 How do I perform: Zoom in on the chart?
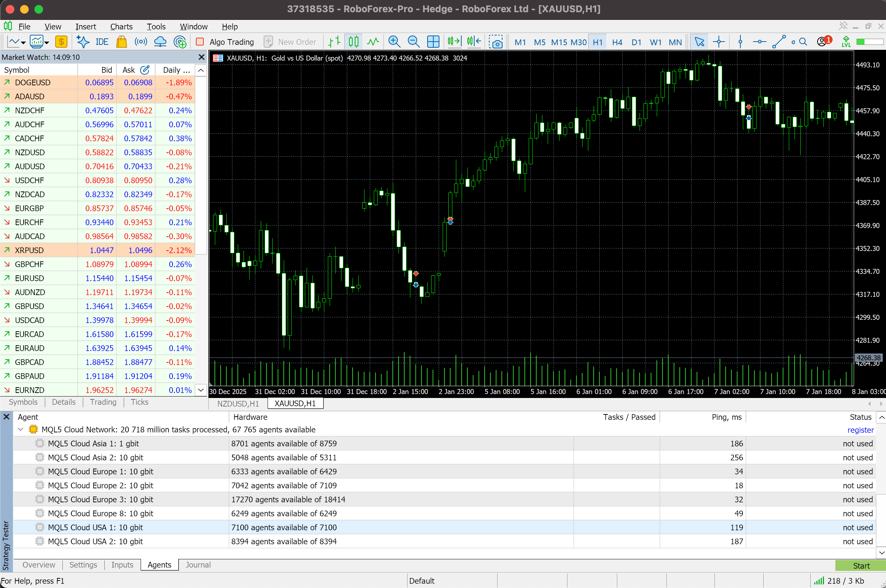click(394, 42)
